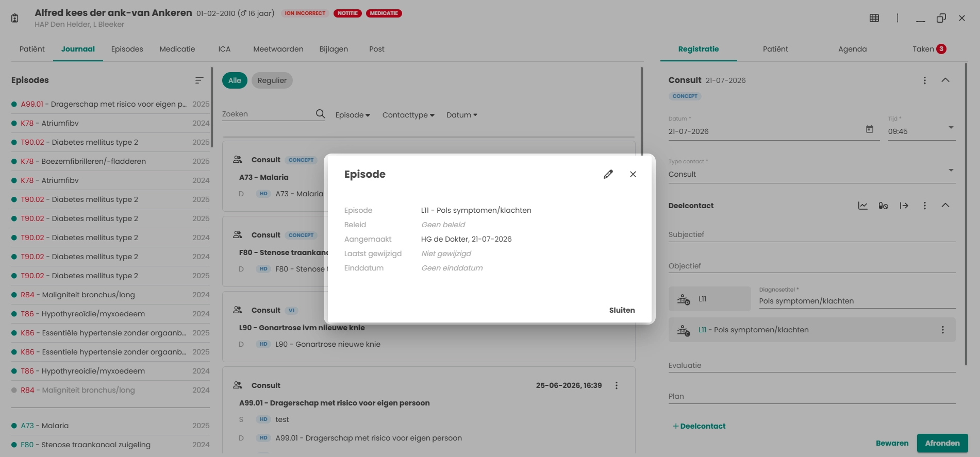980x457 pixels.
Task: Open the Tijd 09:45 dropdown
Action: (x=921, y=130)
